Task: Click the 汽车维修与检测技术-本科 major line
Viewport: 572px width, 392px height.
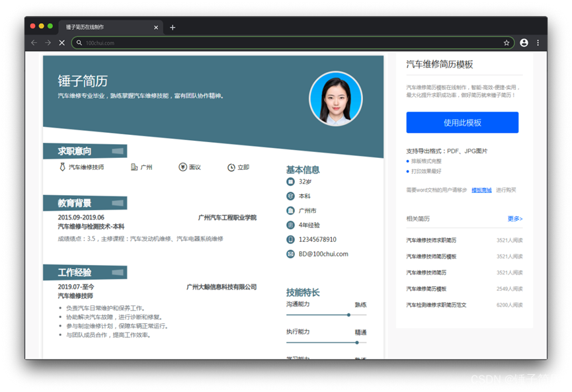Action: [91, 227]
